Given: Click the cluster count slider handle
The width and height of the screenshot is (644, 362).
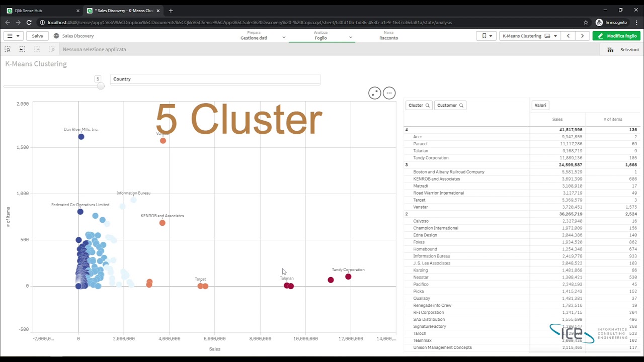Looking at the screenshot, I should coord(101,86).
